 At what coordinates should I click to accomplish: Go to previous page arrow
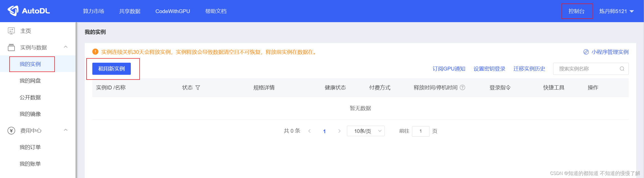click(309, 131)
